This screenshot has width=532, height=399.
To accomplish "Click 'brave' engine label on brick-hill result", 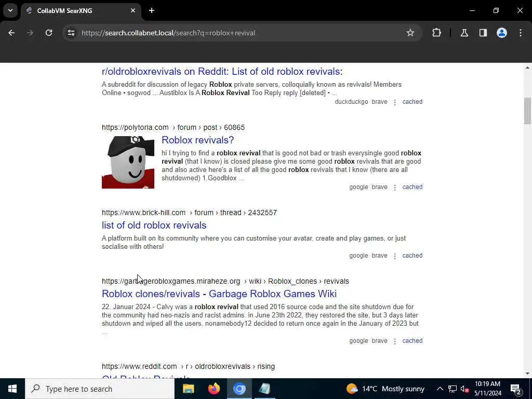I will pos(379,256).
